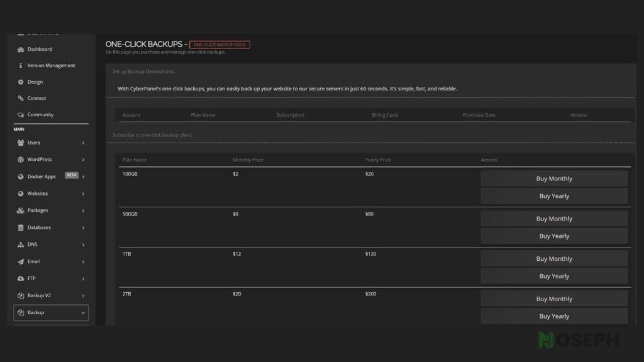The image size is (644, 362).
Task: Buy the 1TB plan yearly
Action: point(554,277)
